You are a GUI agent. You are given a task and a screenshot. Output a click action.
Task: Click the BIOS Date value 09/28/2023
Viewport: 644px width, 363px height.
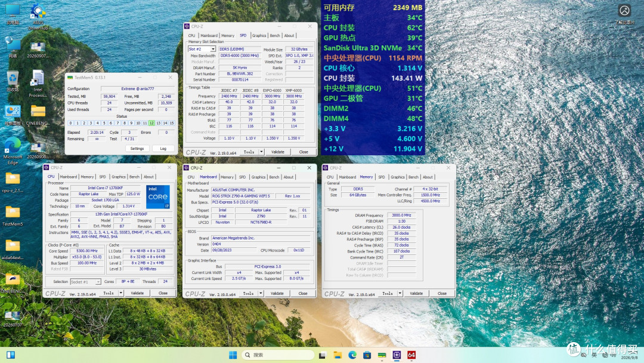(234, 250)
